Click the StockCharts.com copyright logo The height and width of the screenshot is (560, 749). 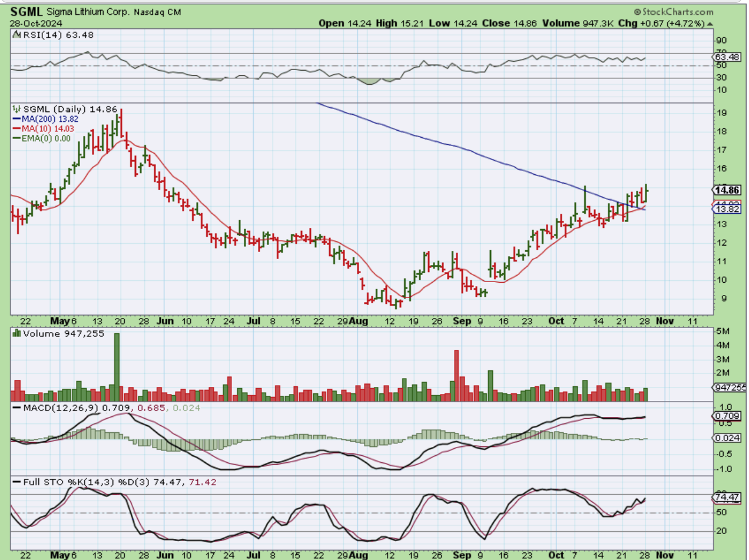tap(672, 12)
